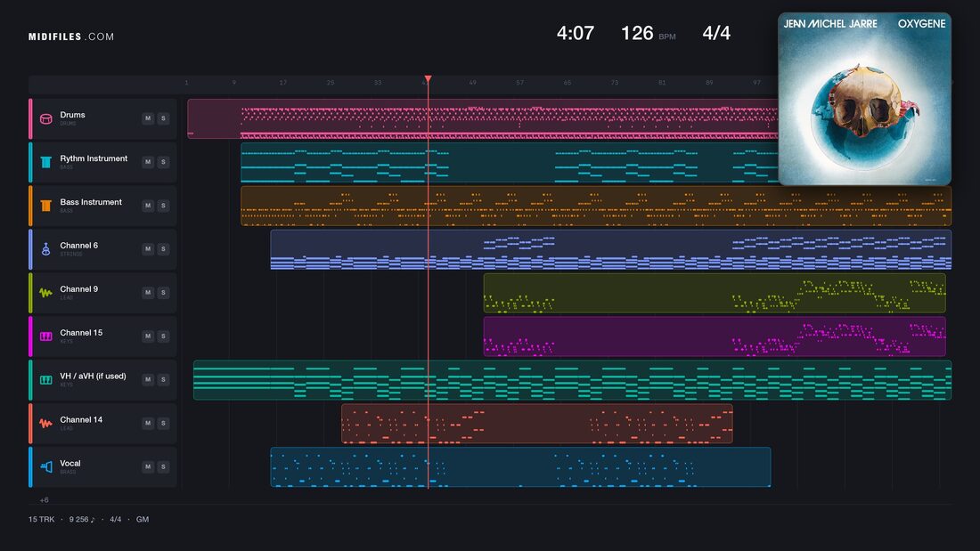980x551 pixels.
Task: Click the Rythm Instrument track name
Action: coord(94,158)
